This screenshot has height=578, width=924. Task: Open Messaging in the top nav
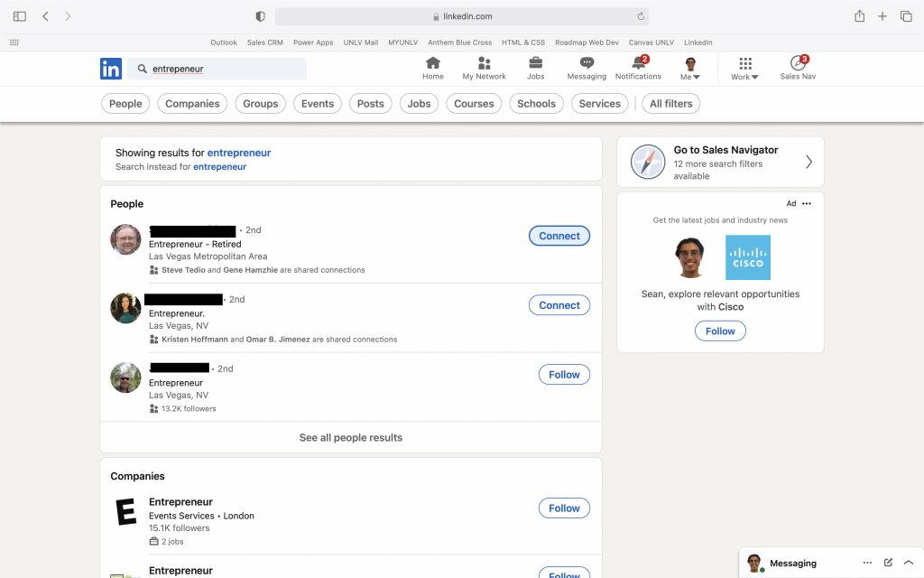click(587, 69)
